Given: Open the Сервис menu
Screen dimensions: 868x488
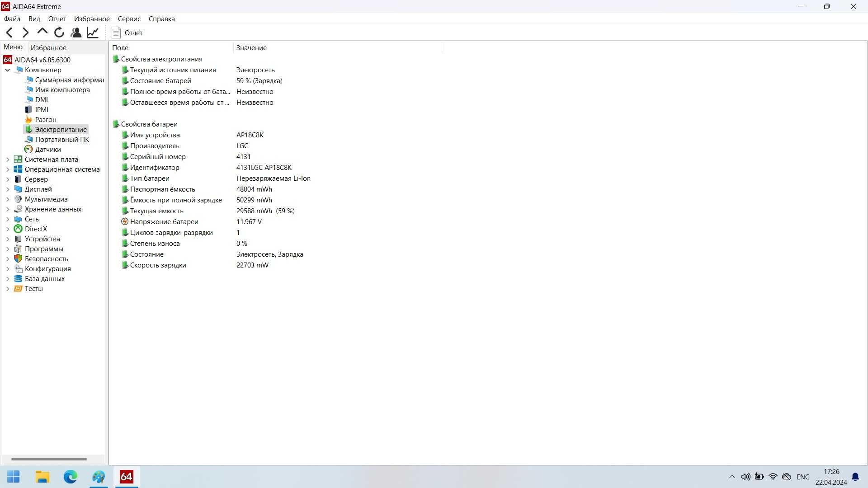Looking at the screenshot, I should pos(129,19).
